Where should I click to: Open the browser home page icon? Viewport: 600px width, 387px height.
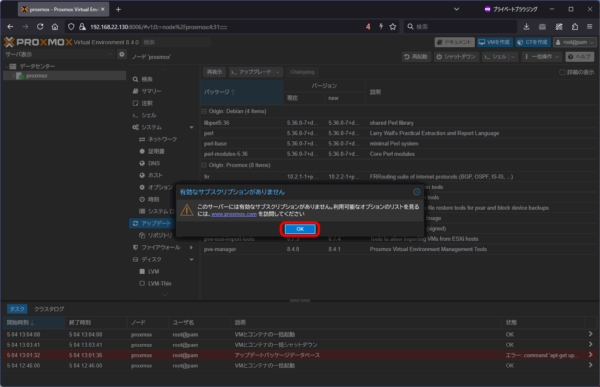click(55, 26)
